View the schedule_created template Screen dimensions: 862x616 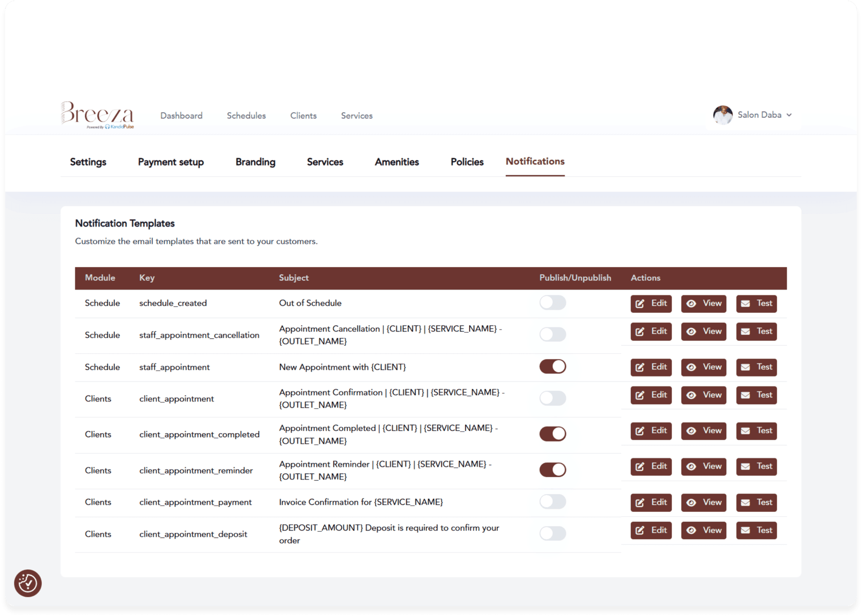(704, 303)
